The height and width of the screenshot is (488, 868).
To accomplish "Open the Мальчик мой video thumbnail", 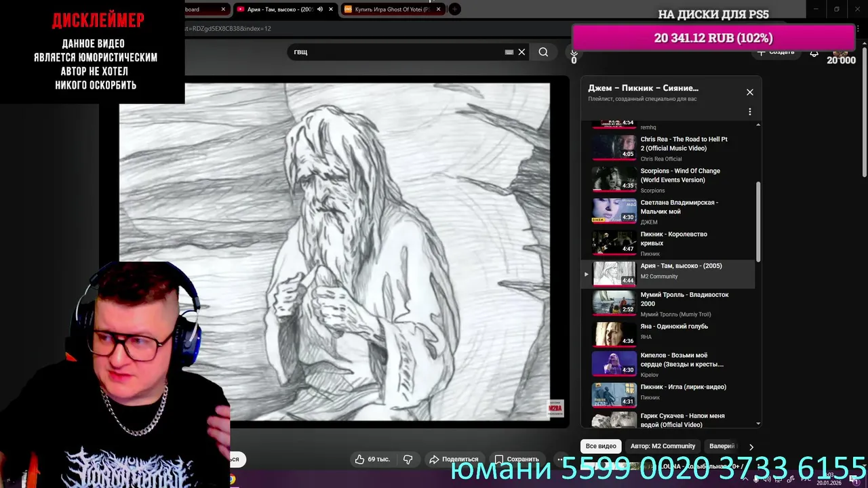I will coord(614,210).
